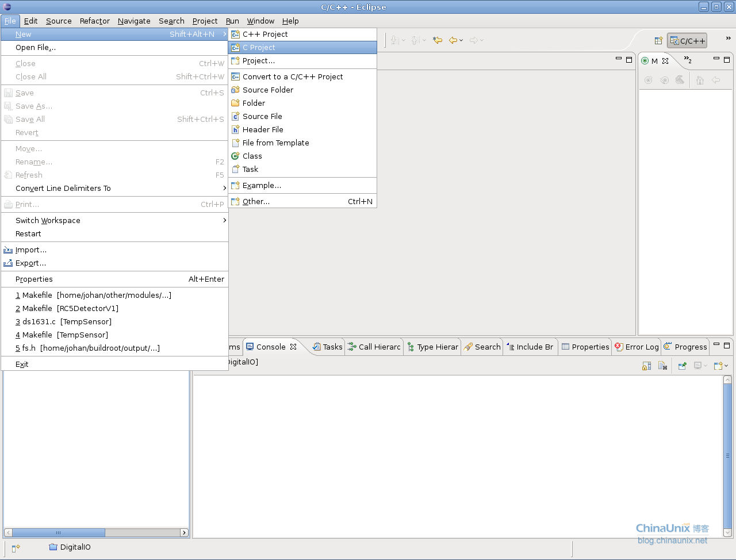Viewport: 736px width, 560px height.
Task: Open the Window menu
Action: pyautogui.click(x=260, y=21)
